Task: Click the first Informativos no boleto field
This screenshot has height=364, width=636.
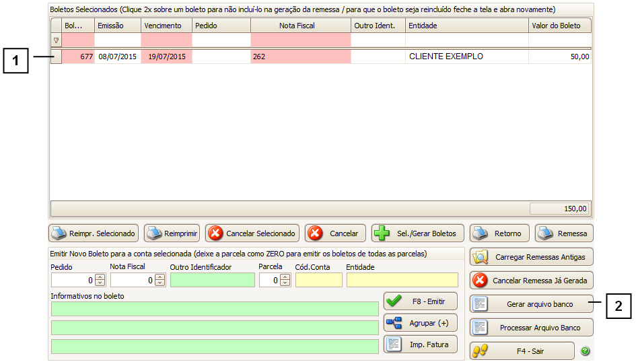Action: (215, 309)
